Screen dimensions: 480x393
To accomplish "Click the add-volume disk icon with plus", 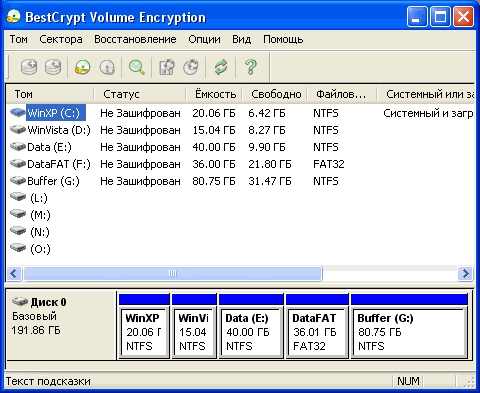I will click(x=29, y=67).
